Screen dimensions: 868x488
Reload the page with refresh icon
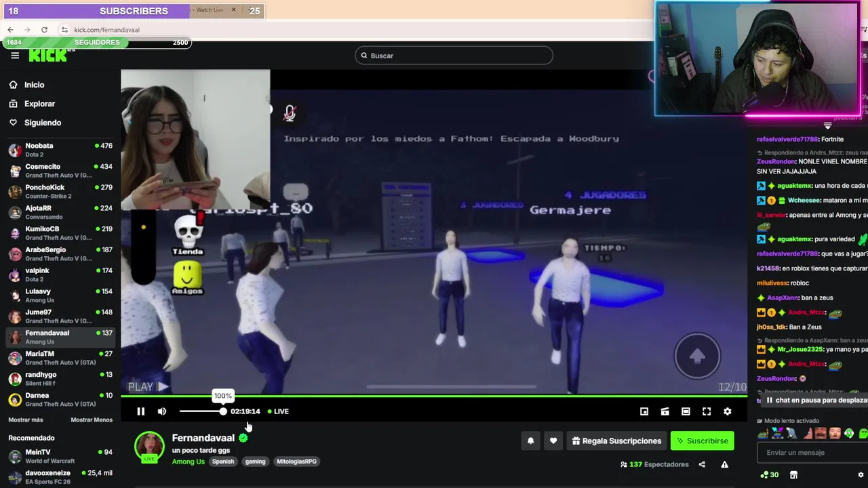point(44,30)
